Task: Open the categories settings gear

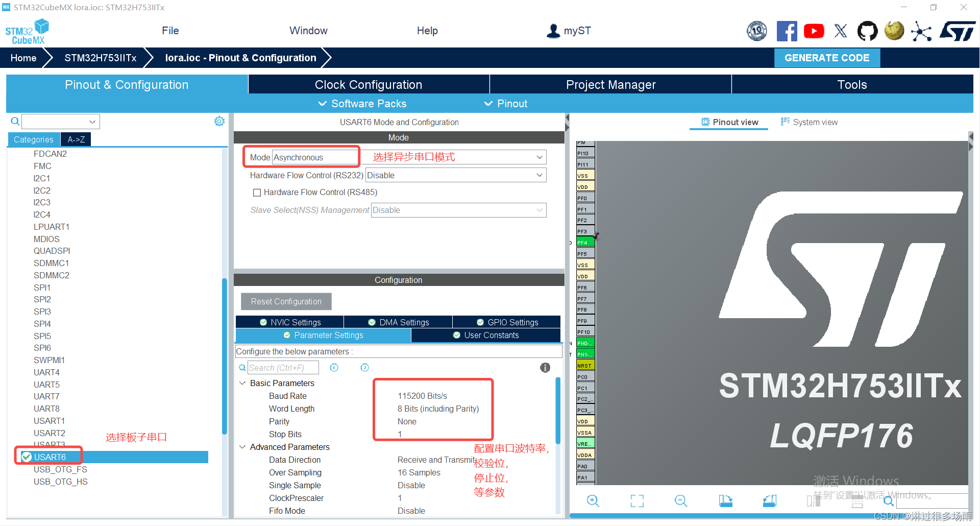Action: coord(219,121)
